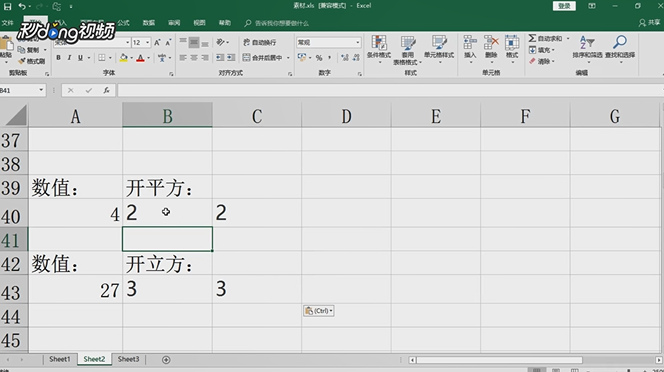The height and width of the screenshot is (372, 664).
Task: Open the phonetic guide 文 tool
Action: coord(162,58)
